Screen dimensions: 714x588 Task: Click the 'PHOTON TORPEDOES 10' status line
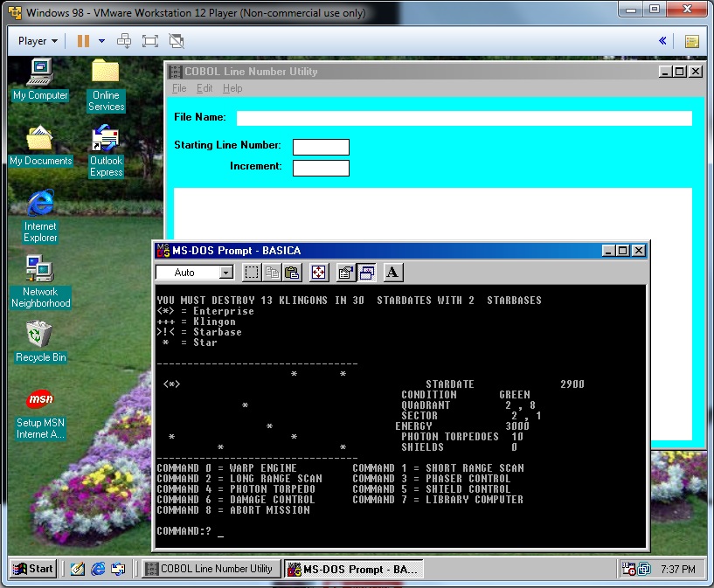click(x=462, y=437)
